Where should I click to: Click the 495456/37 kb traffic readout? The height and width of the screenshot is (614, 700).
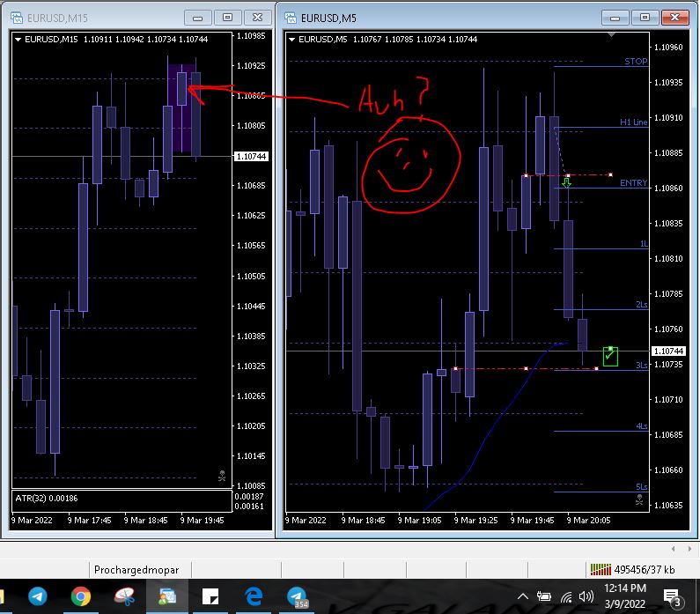[x=645, y=569]
